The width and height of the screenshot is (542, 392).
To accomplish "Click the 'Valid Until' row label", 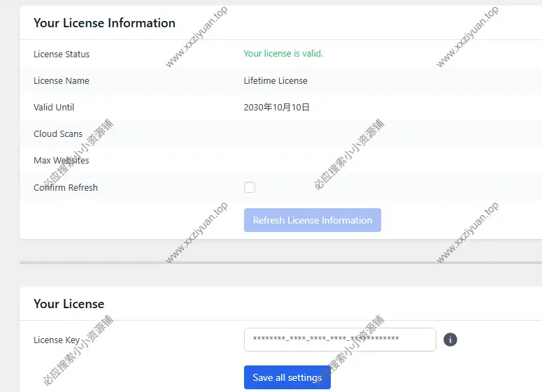I will (x=54, y=107).
